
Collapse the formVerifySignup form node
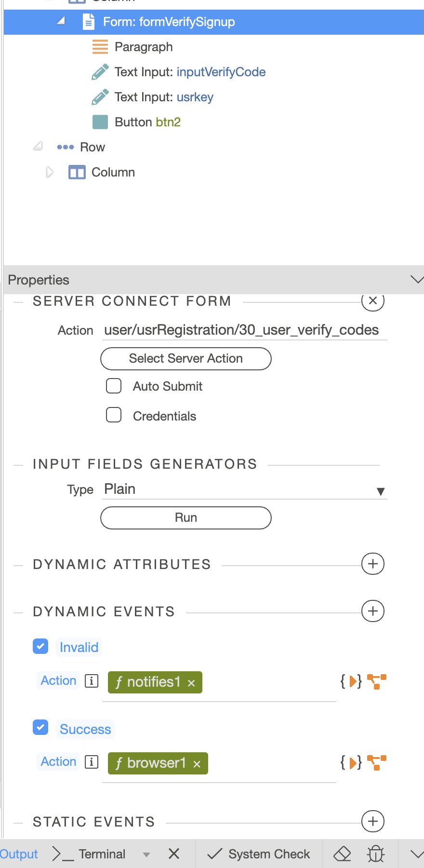point(61,22)
